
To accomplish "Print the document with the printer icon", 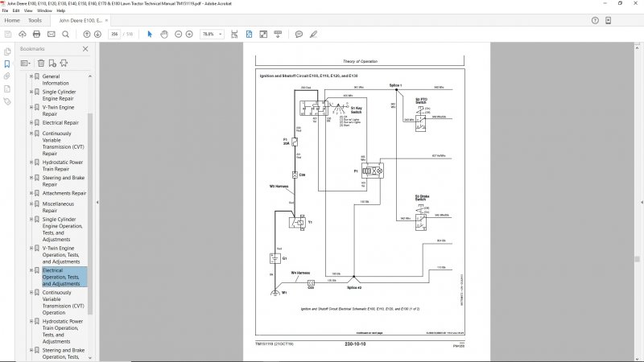I will 36,35.
